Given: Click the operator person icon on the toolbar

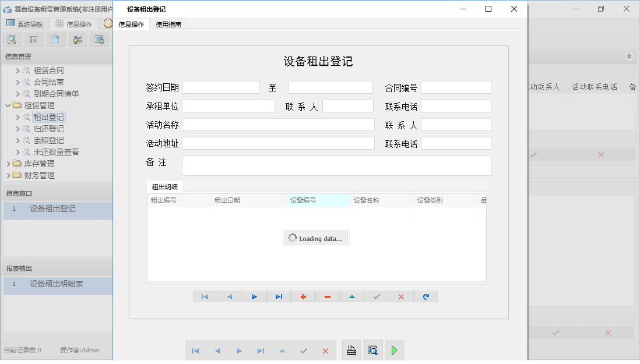Looking at the screenshot, I should point(77,40).
